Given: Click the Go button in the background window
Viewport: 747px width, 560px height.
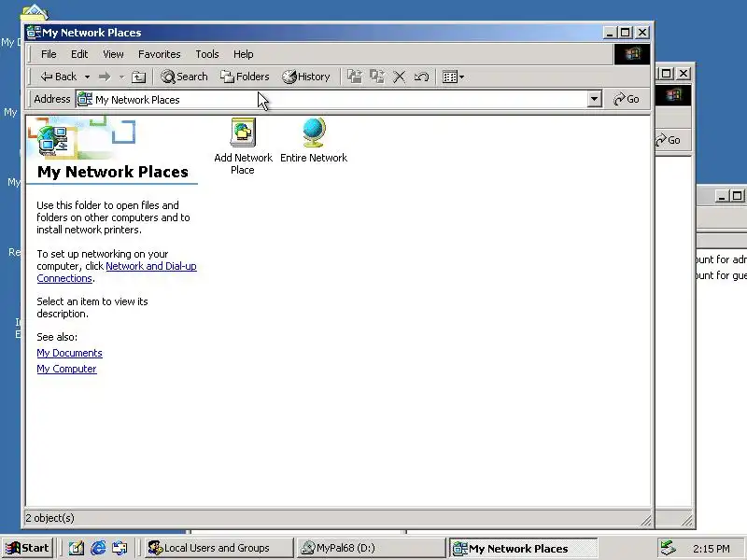Looking at the screenshot, I should [x=669, y=140].
